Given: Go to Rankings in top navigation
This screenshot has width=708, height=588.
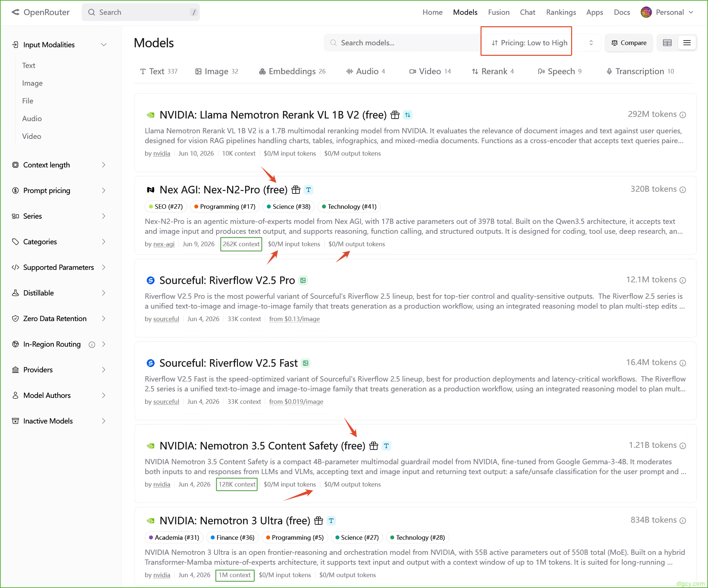Looking at the screenshot, I should click(x=561, y=12).
